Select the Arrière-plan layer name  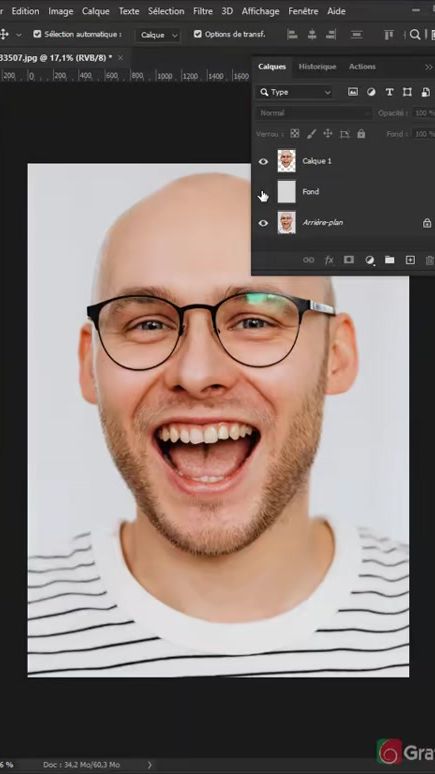coord(322,223)
